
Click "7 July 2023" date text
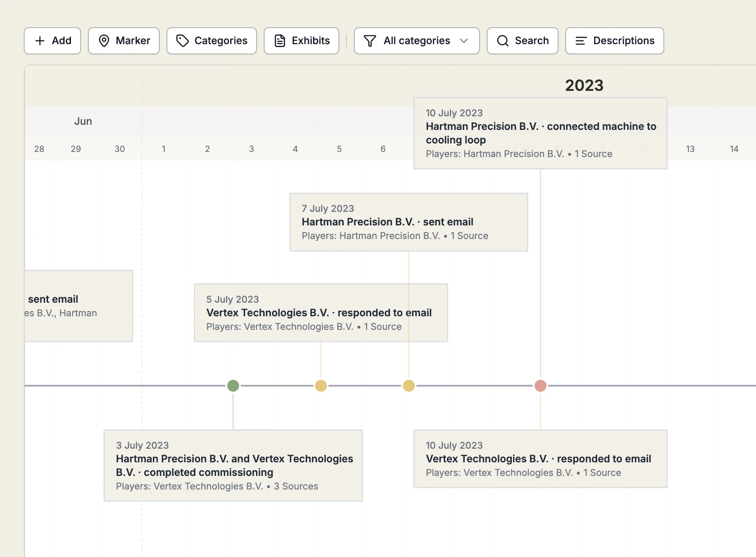[x=328, y=208]
